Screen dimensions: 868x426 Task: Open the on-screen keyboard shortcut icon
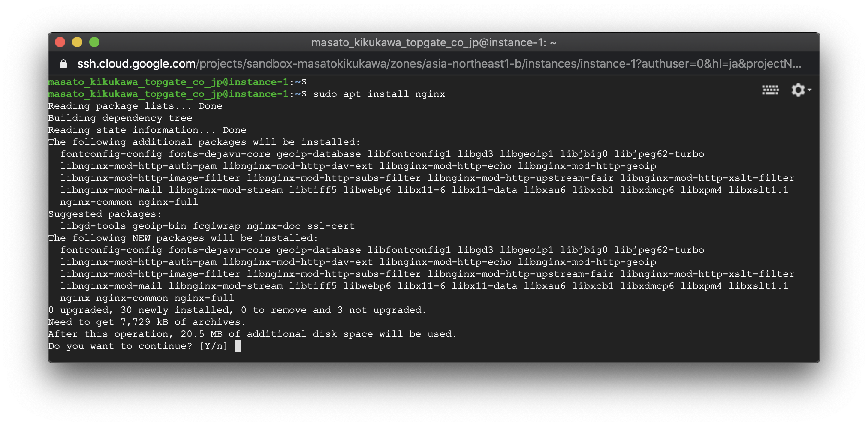(x=770, y=90)
